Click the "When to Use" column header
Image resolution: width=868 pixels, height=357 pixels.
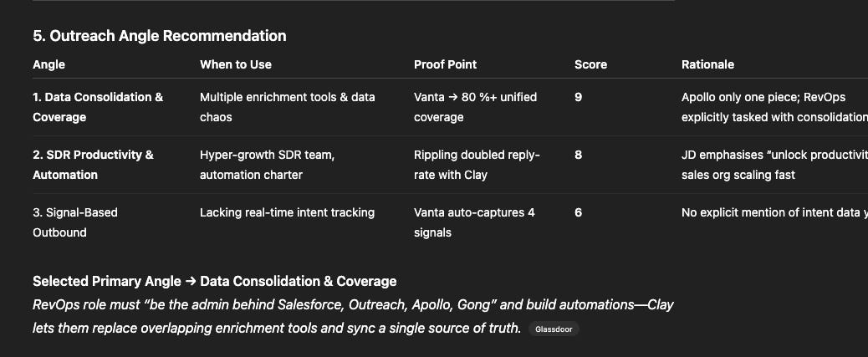click(235, 64)
